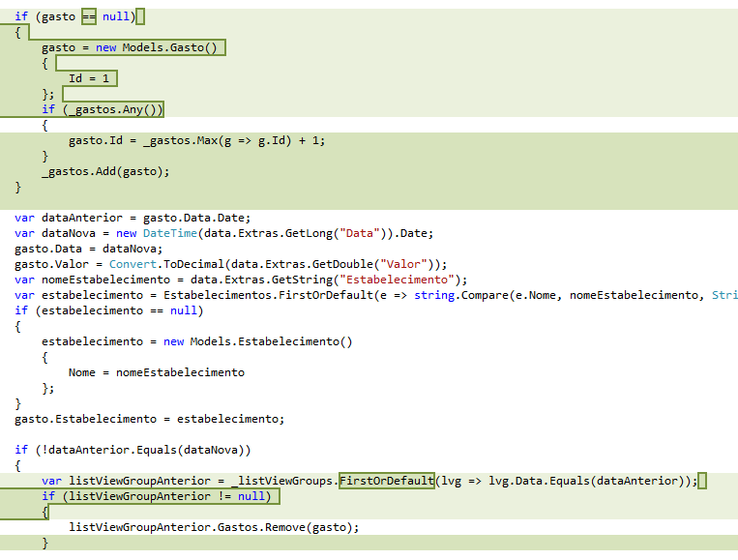Click the "Estabelecimento" string literal
The height and width of the screenshot is (560, 738).
click(x=397, y=280)
